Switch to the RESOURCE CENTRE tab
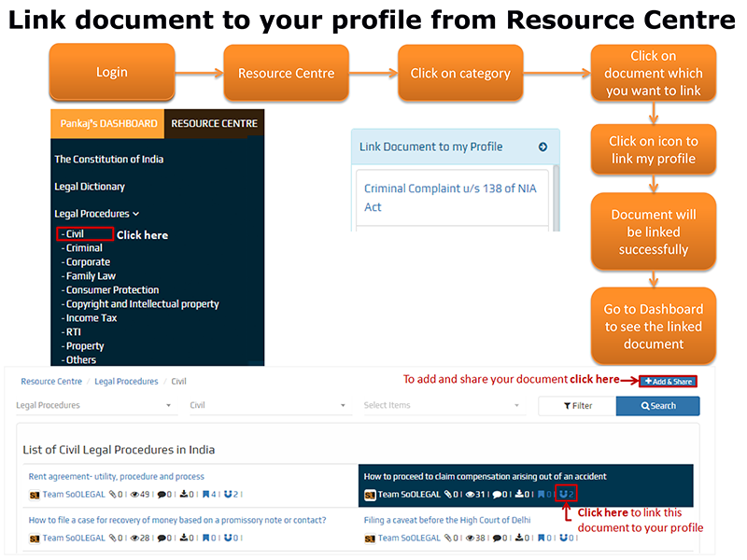747x560 pixels. click(214, 123)
